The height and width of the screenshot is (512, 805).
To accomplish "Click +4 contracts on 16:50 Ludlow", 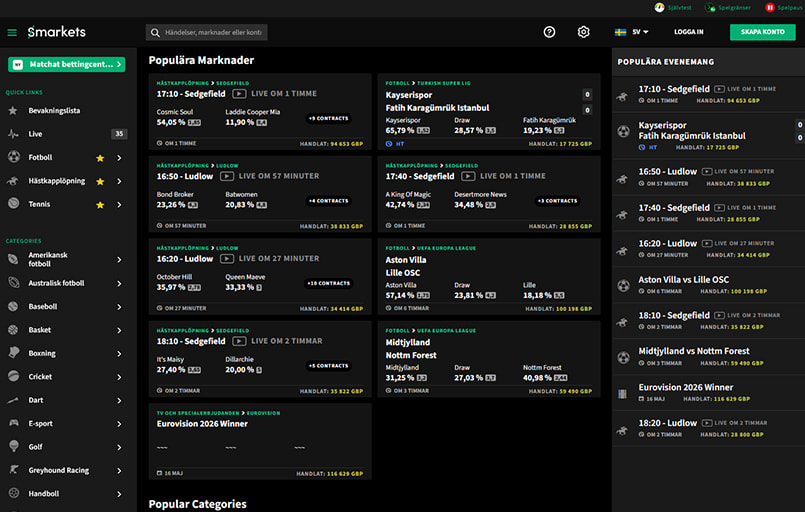I will point(329,201).
